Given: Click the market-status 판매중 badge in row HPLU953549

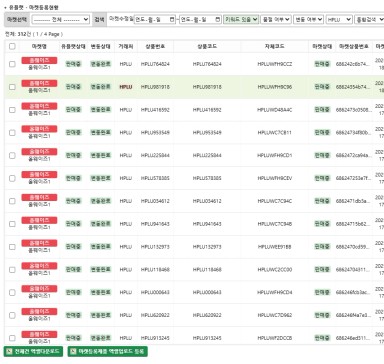Looking at the screenshot, I should click(x=322, y=133).
